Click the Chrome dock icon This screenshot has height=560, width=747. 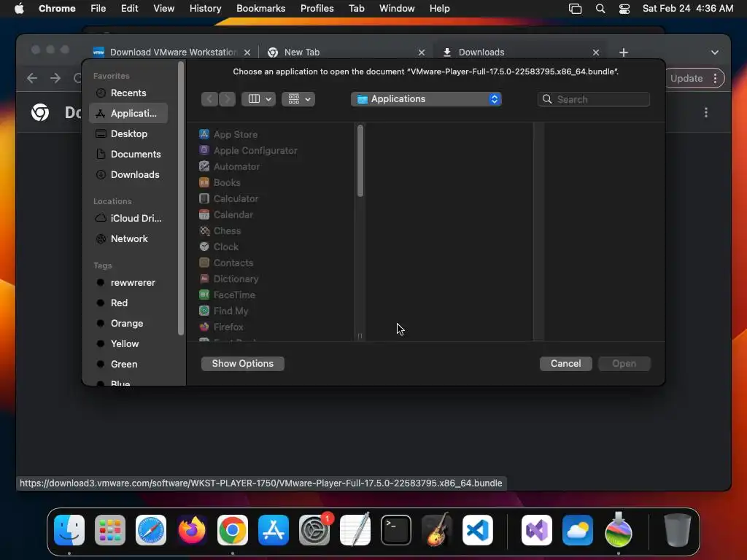point(233,530)
